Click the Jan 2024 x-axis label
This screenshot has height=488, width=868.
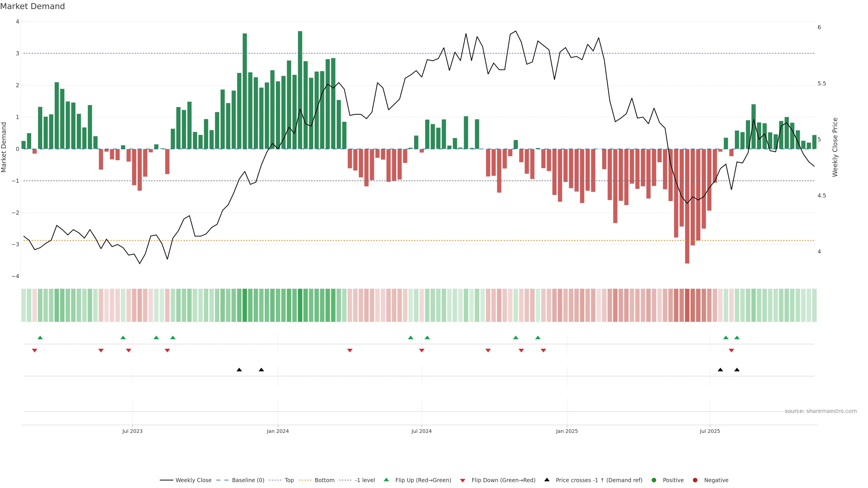click(278, 431)
